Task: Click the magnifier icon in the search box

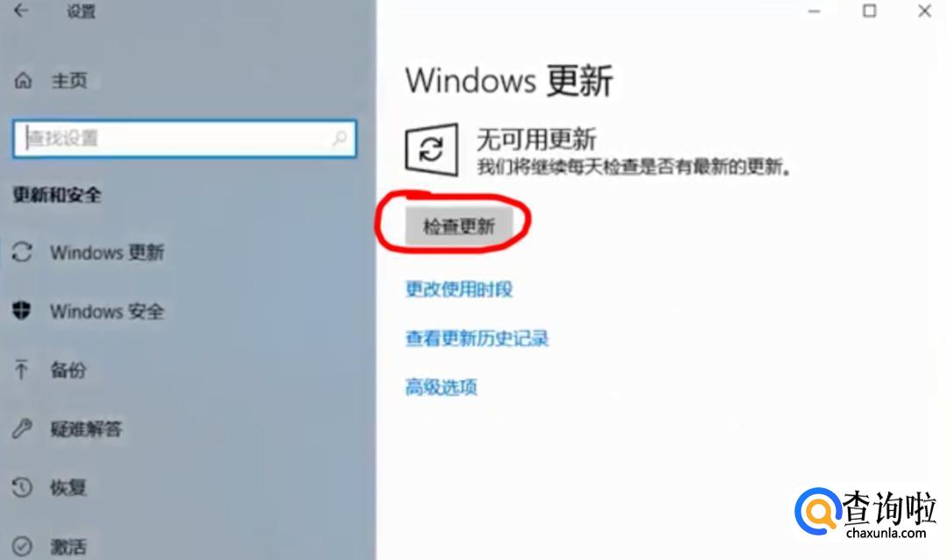Action: tap(339, 138)
